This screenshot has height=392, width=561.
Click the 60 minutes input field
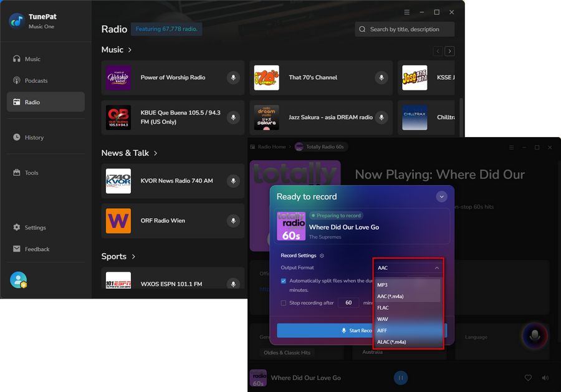[348, 303]
